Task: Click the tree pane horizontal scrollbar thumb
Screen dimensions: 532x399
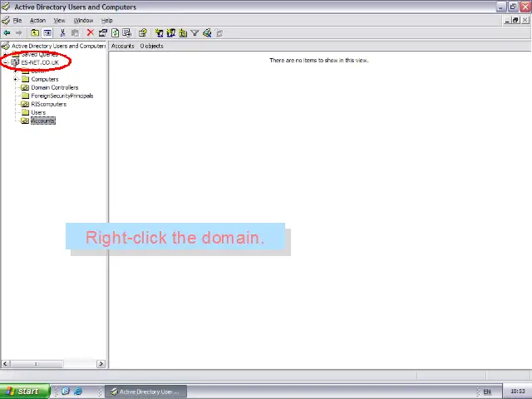Action: [37, 364]
